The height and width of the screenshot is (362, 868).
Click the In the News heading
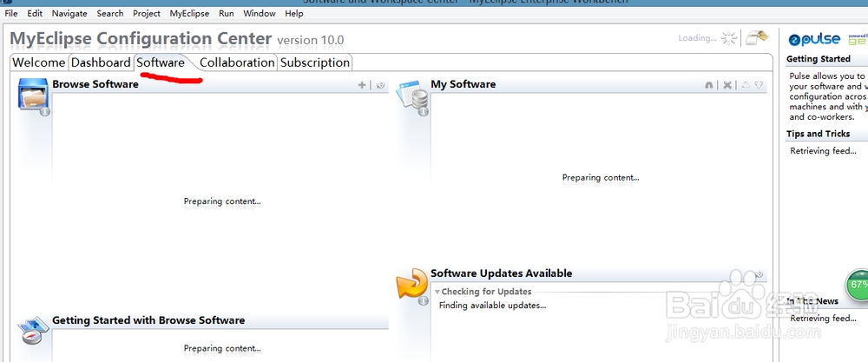(812, 301)
